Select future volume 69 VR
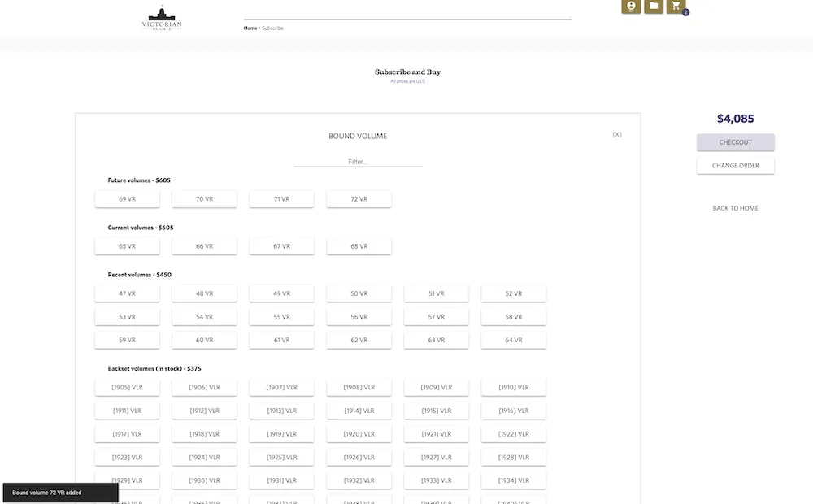Viewport: 813px width, 504px height. pyautogui.click(x=127, y=198)
